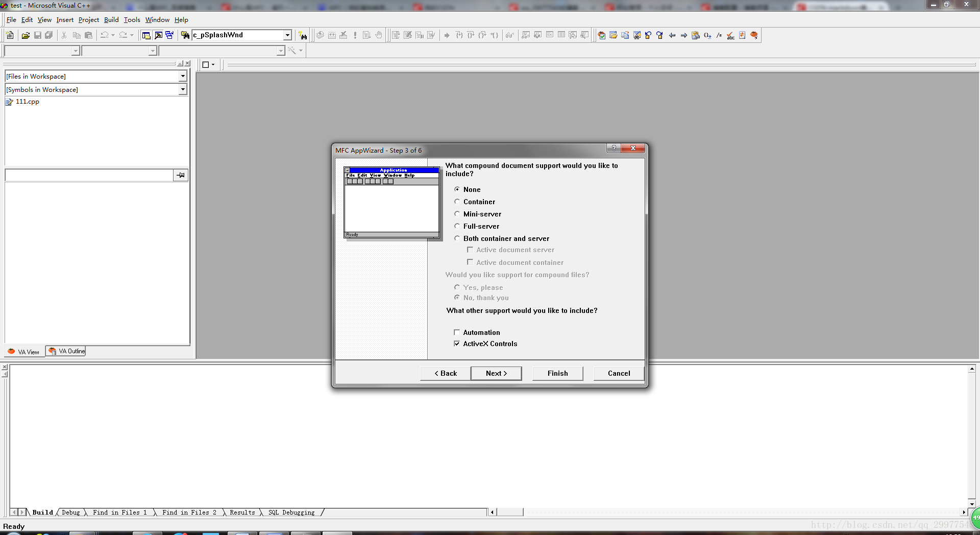Click the Find in Files binoculars icon

pos(185,35)
